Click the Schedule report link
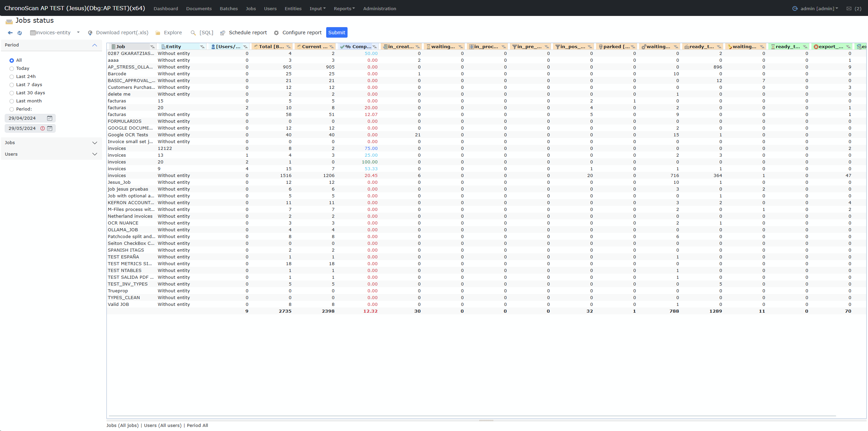 pos(248,33)
